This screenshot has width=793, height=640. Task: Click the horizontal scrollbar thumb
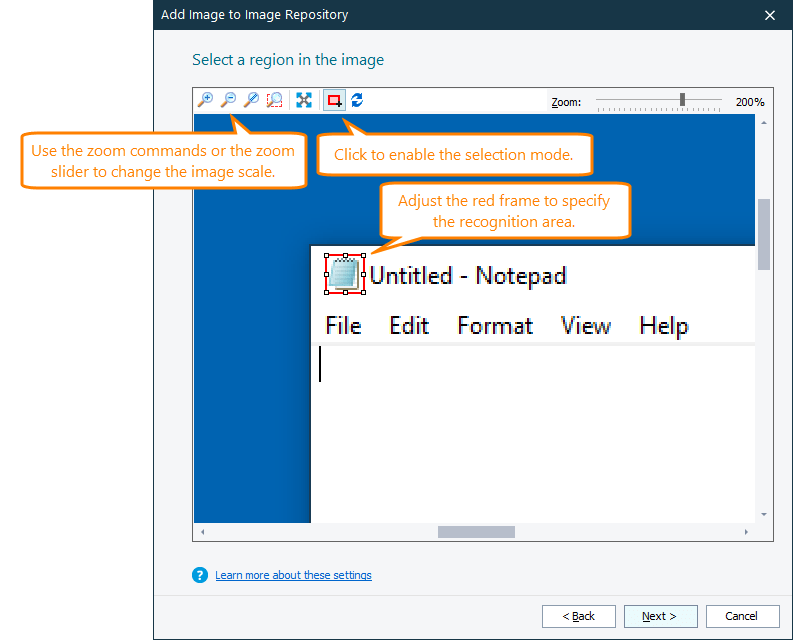476,532
